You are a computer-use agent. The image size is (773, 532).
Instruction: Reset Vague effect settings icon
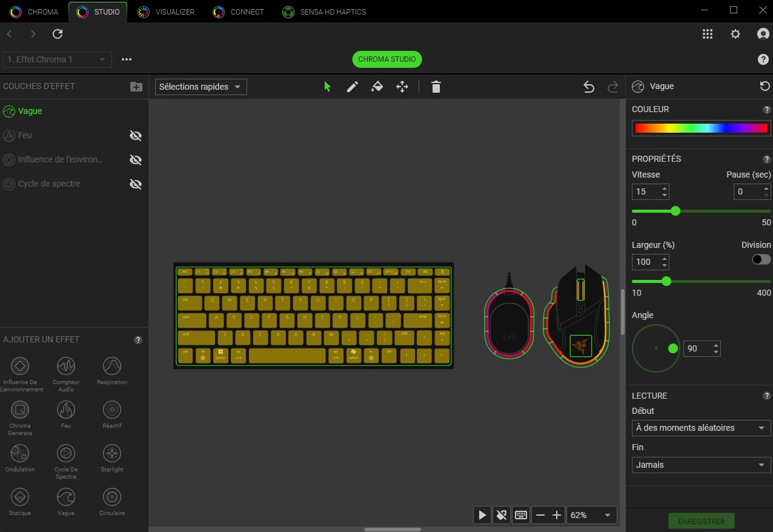coord(765,86)
